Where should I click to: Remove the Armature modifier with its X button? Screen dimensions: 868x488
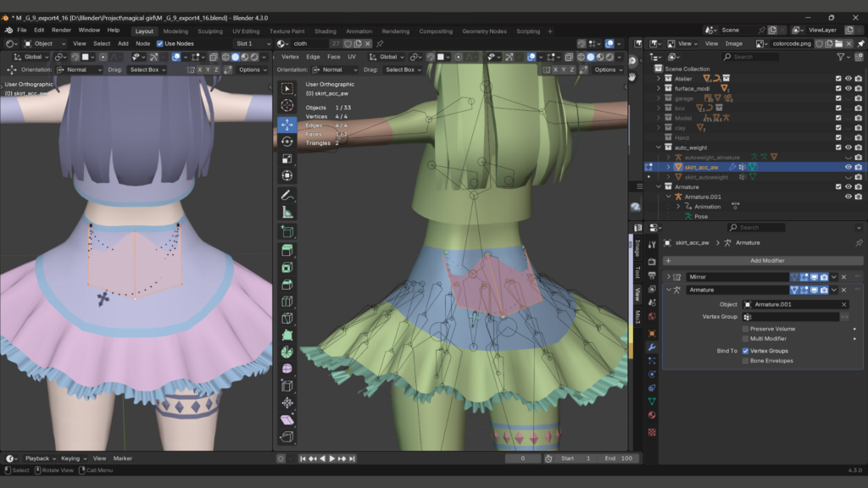pyautogui.click(x=843, y=290)
